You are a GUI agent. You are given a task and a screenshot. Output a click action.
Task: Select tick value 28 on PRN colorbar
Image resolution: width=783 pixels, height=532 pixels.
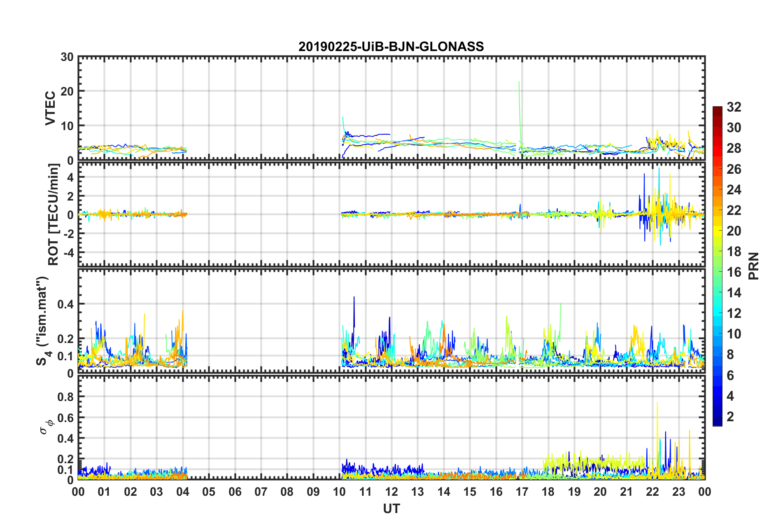(734, 148)
